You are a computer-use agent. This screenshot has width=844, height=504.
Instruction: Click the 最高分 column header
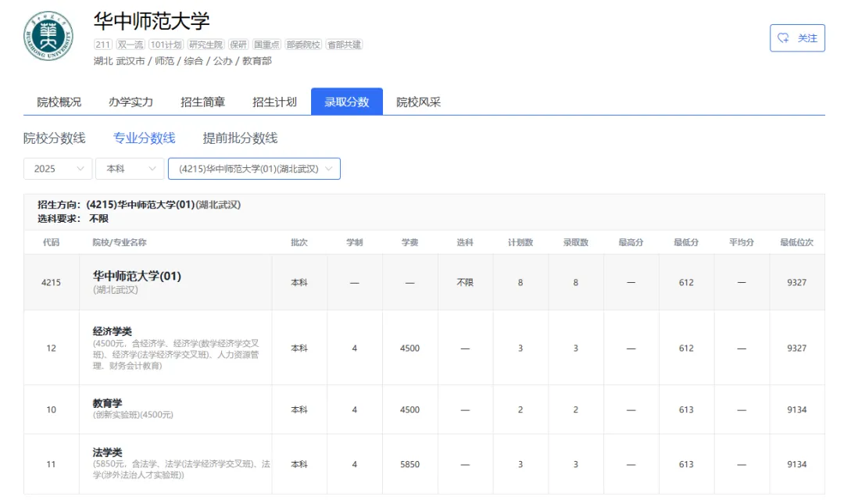[x=631, y=242]
